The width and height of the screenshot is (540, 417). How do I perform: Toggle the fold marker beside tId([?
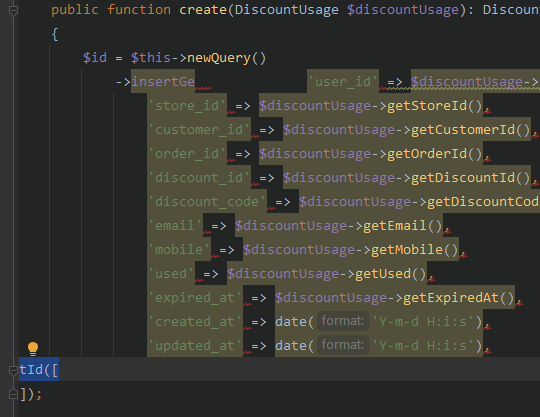[13, 371]
